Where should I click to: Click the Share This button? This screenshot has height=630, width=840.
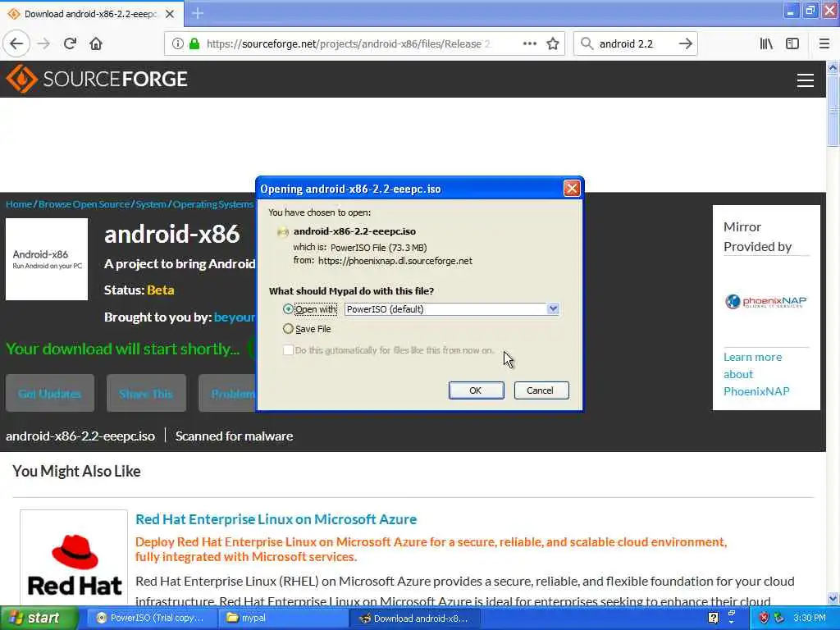click(146, 393)
